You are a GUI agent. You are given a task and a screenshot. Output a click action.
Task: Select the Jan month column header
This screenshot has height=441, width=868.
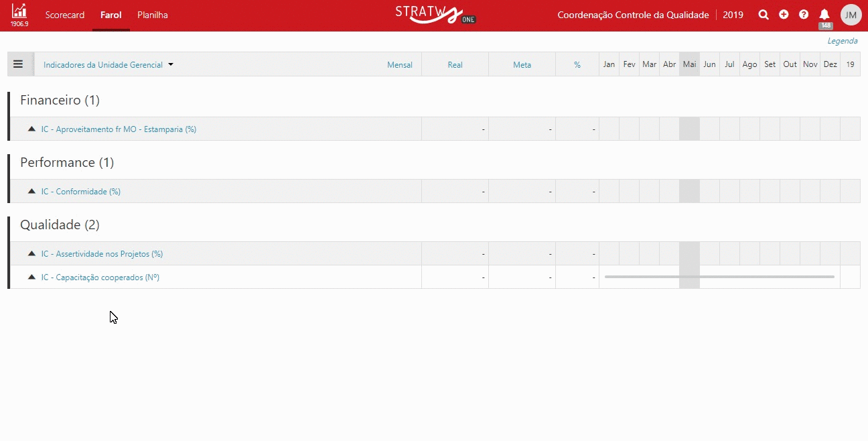pyautogui.click(x=609, y=64)
